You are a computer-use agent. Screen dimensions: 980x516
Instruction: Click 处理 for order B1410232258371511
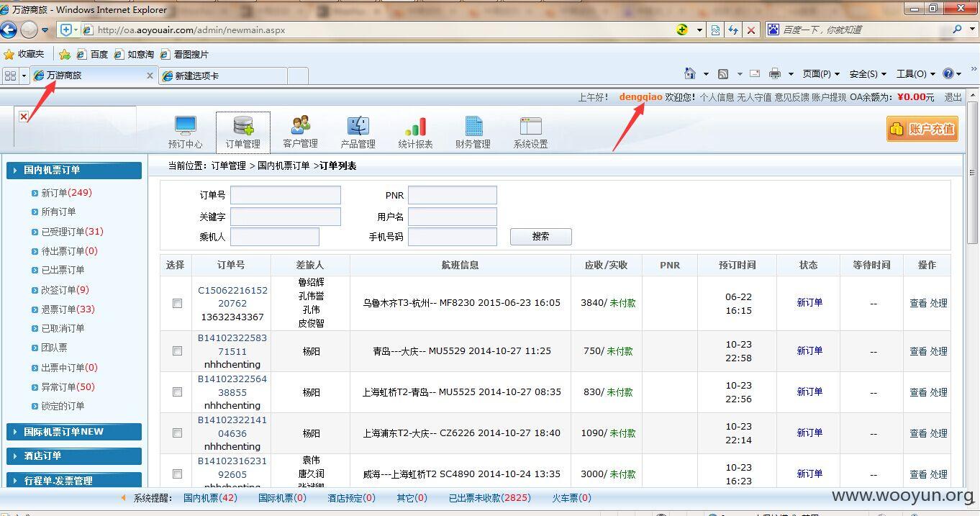(938, 351)
